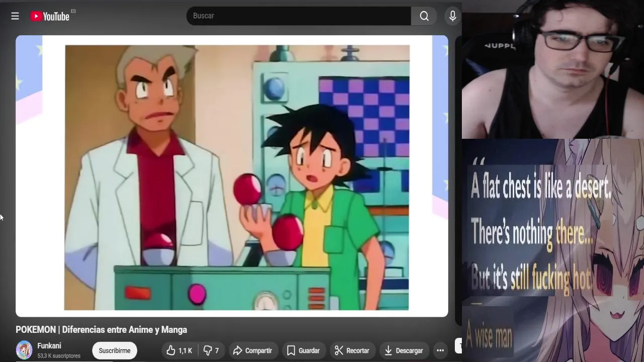This screenshot has width=644, height=362.
Task: Click the Pokemon video player
Action: click(x=232, y=176)
